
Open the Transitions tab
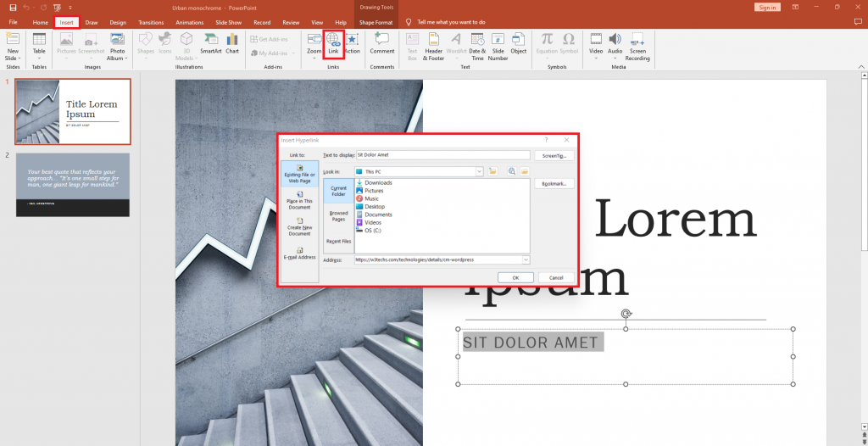(x=151, y=22)
